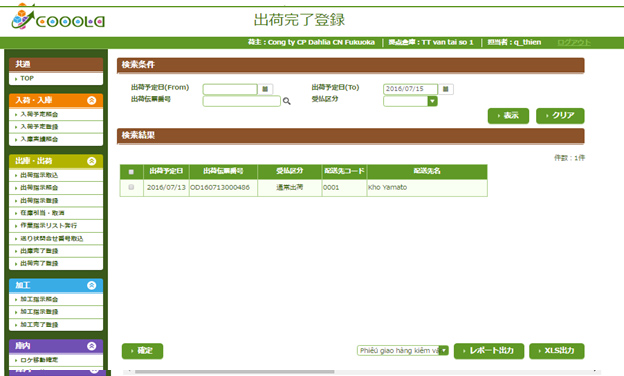Click the Cong ty CP Dahlia CN Fukuoka text
Screen dimensions: 624x376
[x=321, y=42]
